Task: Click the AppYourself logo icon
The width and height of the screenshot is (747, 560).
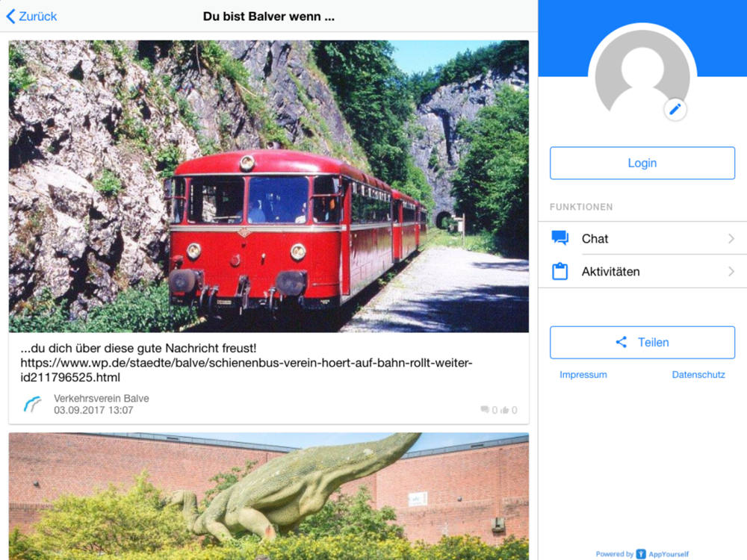Action: [x=641, y=554]
